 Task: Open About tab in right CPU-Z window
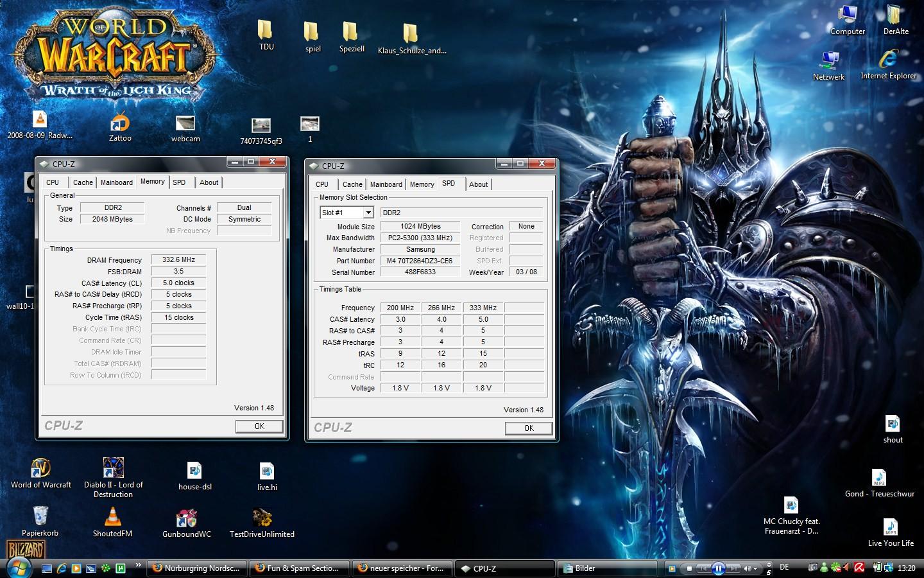click(x=478, y=184)
